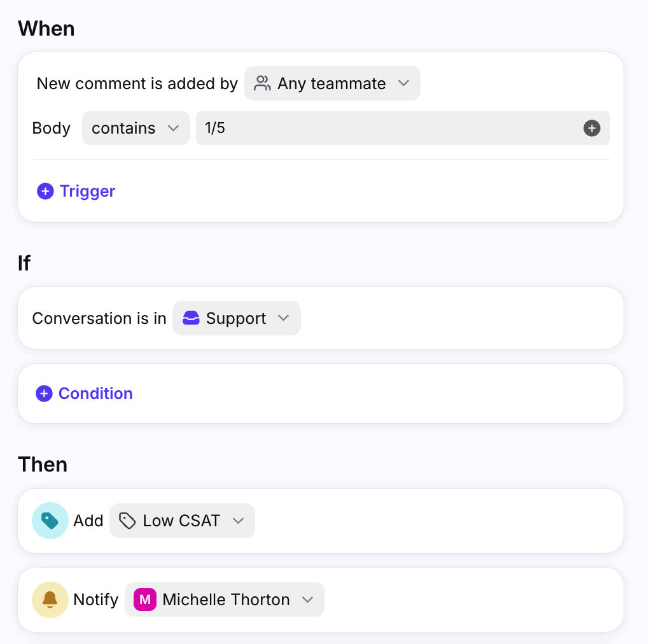Click the yellow bell notify icon
The height and width of the screenshot is (644, 649).
click(50, 599)
